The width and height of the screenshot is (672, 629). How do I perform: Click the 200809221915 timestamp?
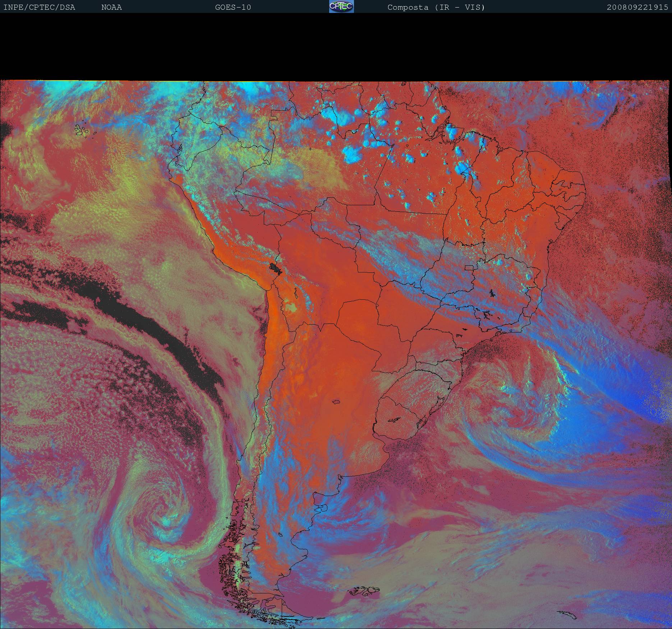[x=637, y=7]
